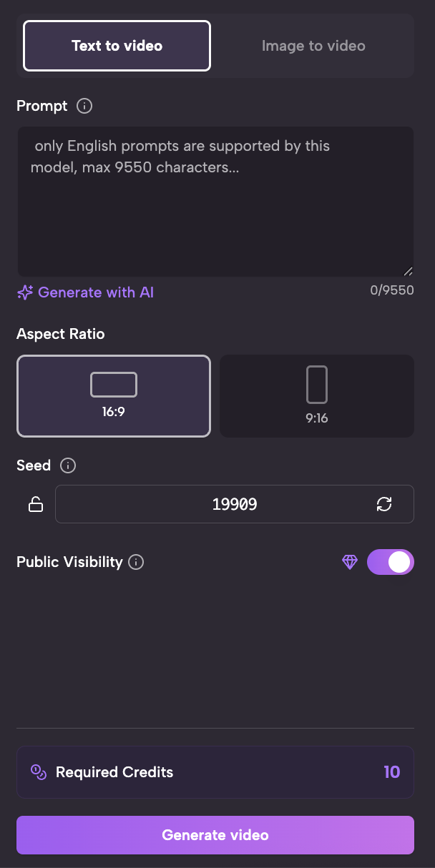Viewport: 435px width, 868px height.
Task: Click the purple diamond premium icon
Action: pyautogui.click(x=350, y=563)
